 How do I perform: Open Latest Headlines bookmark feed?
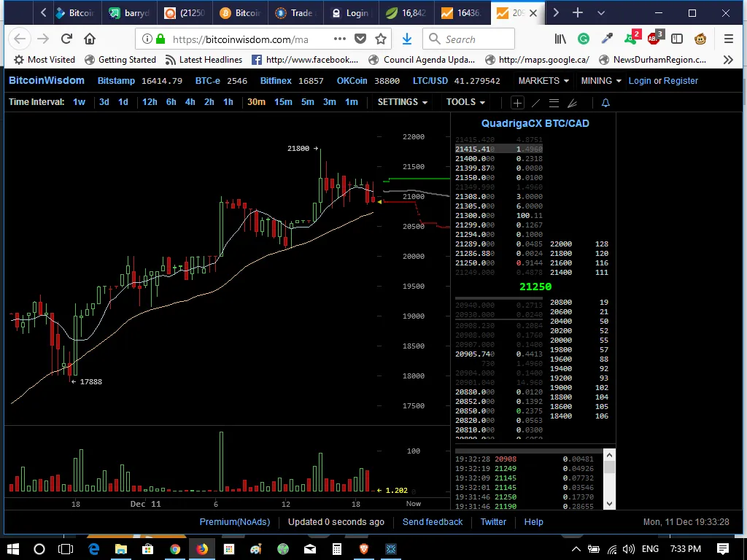coord(204,60)
